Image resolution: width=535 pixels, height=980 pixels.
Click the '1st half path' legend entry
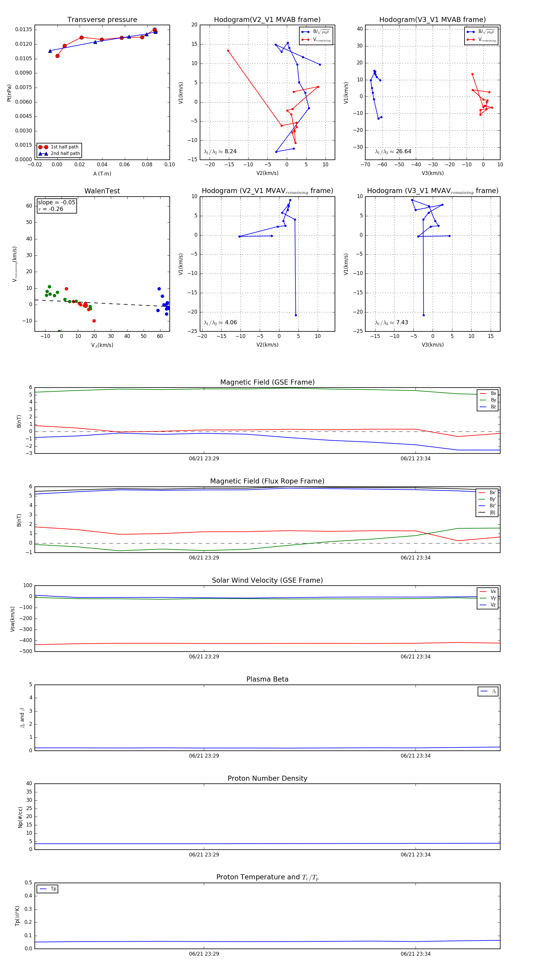pyautogui.click(x=59, y=147)
